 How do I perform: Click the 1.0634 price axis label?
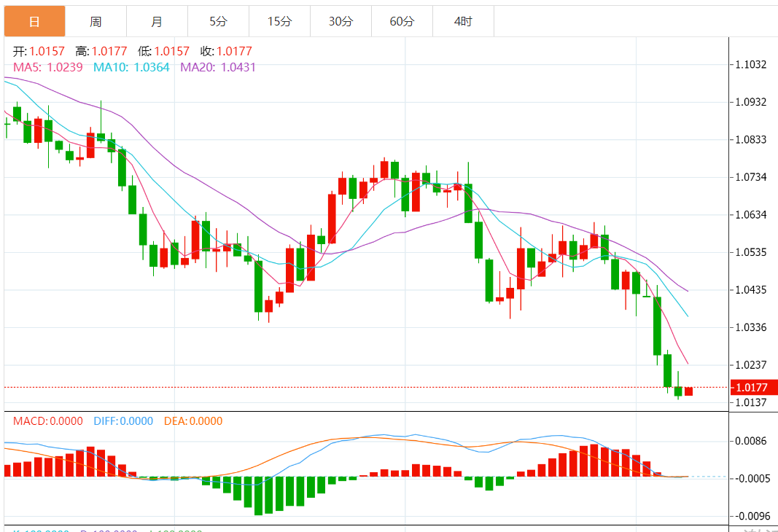click(751, 215)
